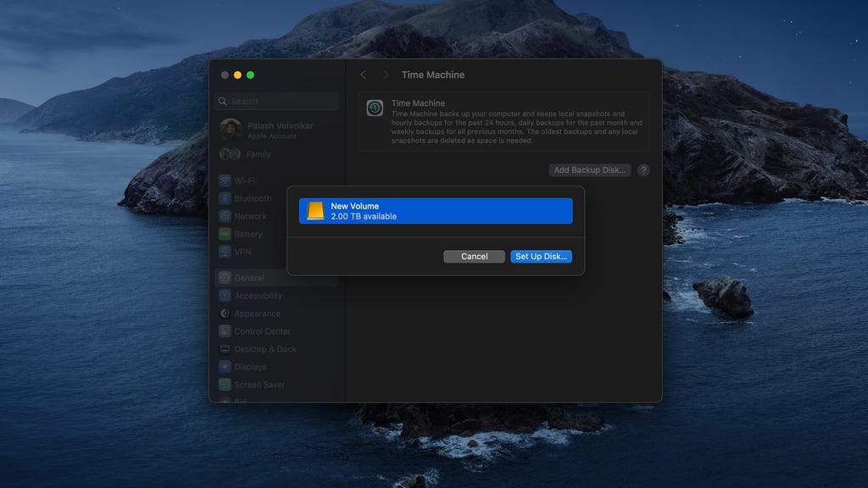This screenshot has height=488, width=868.
Task: Switch to General settings pane
Action: [x=249, y=278]
